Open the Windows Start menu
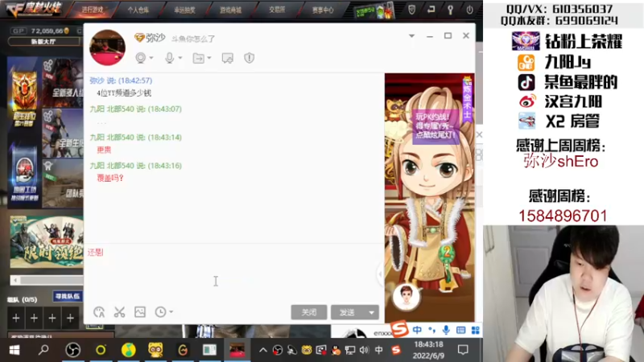 click(x=14, y=350)
